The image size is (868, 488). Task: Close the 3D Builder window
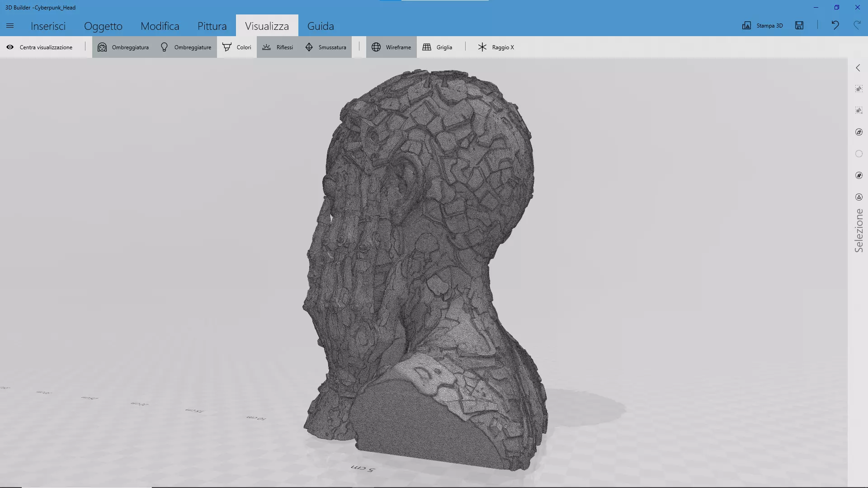(x=858, y=7)
